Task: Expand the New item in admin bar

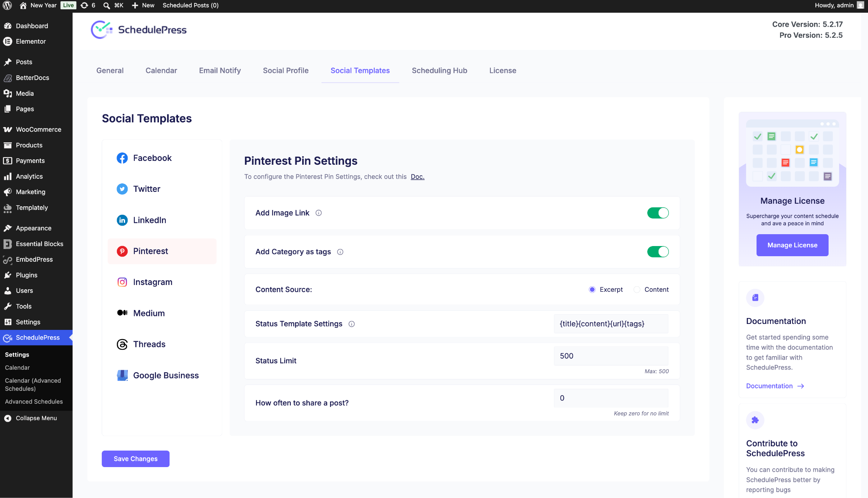Action: pyautogui.click(x=143, y=6)
